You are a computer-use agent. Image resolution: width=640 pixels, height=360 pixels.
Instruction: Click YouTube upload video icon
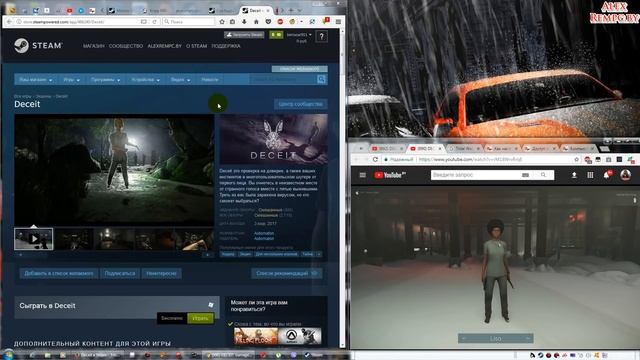(x=574, y=175)
